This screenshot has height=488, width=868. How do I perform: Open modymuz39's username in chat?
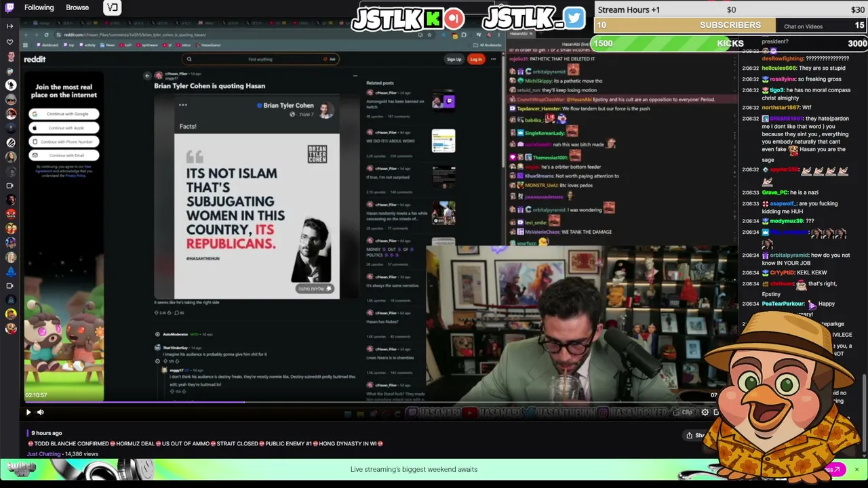coord(785,221)
